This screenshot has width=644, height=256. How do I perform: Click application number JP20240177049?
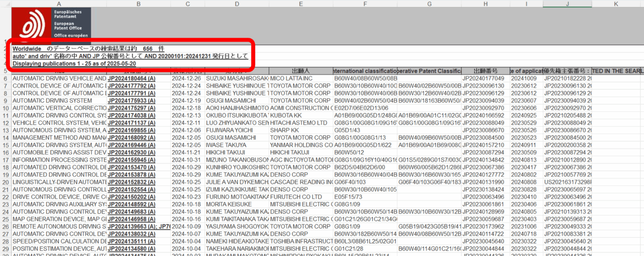(485, 79)
